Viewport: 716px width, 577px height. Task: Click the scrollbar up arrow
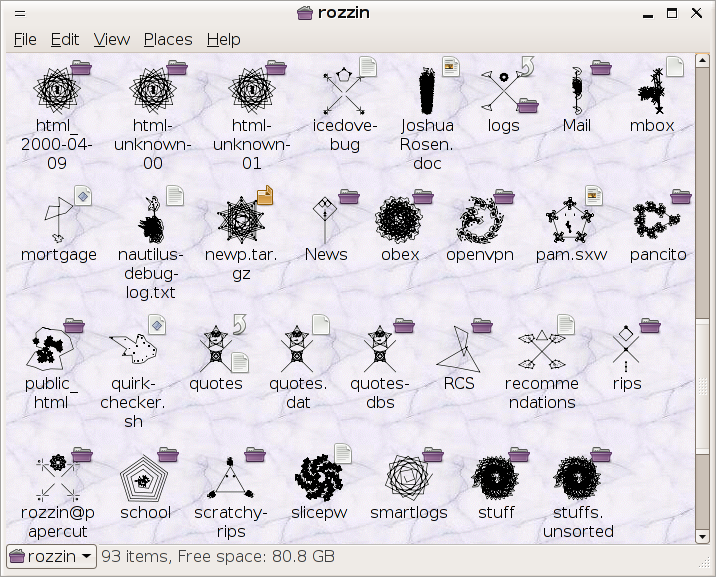(702, 60)
